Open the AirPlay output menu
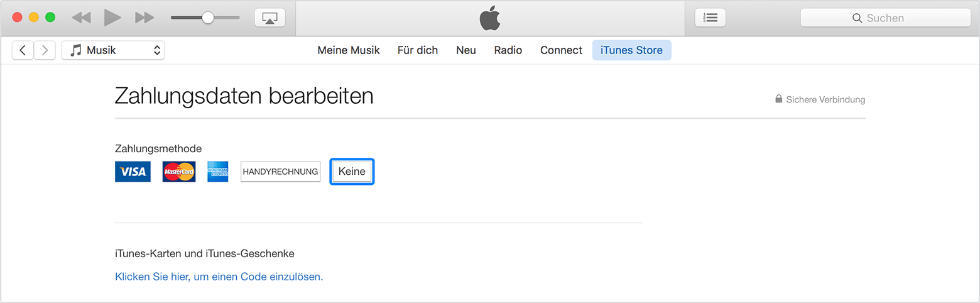 [269, 18]
